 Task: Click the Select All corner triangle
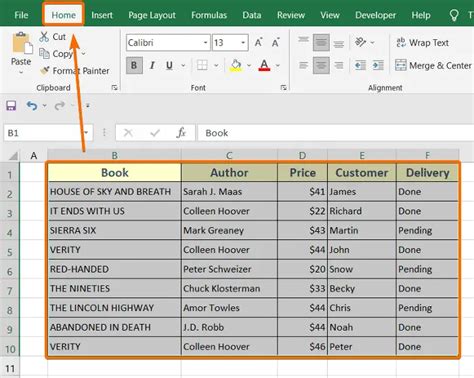13,156
